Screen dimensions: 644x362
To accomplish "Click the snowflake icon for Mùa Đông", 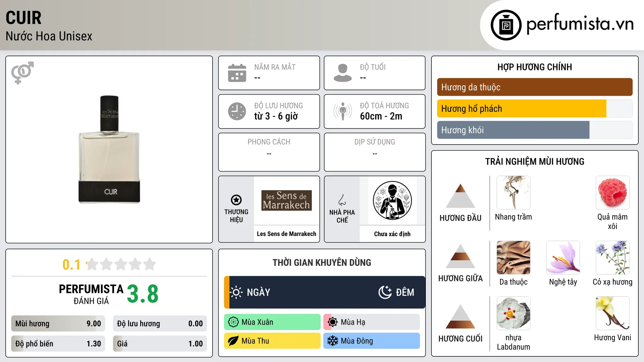I will (333, 341).
